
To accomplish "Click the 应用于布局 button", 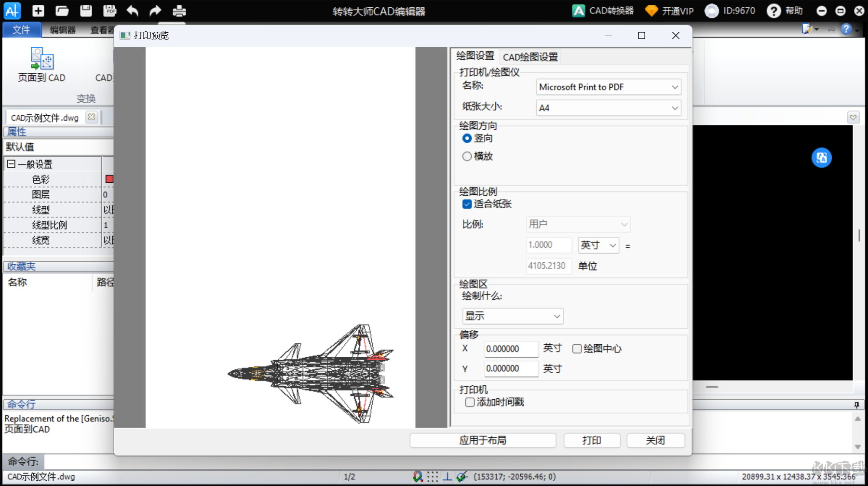I will [x=483, y=440].
